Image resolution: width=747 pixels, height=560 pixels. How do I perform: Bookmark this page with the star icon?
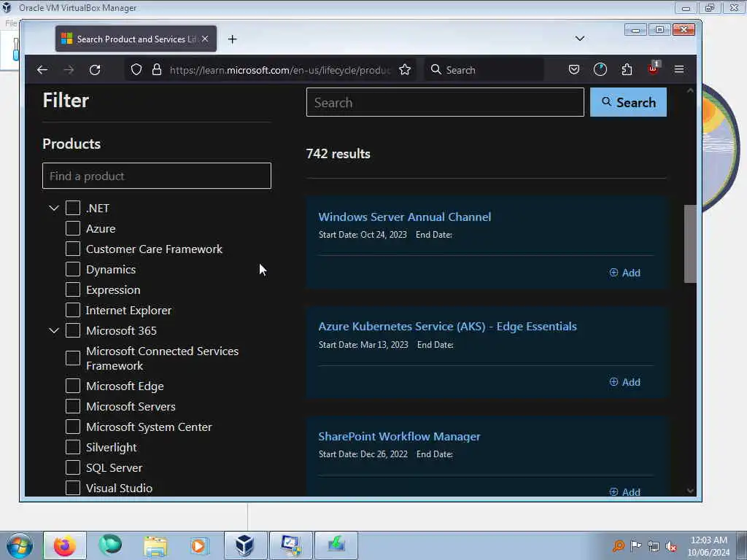[x=405, y=70]
